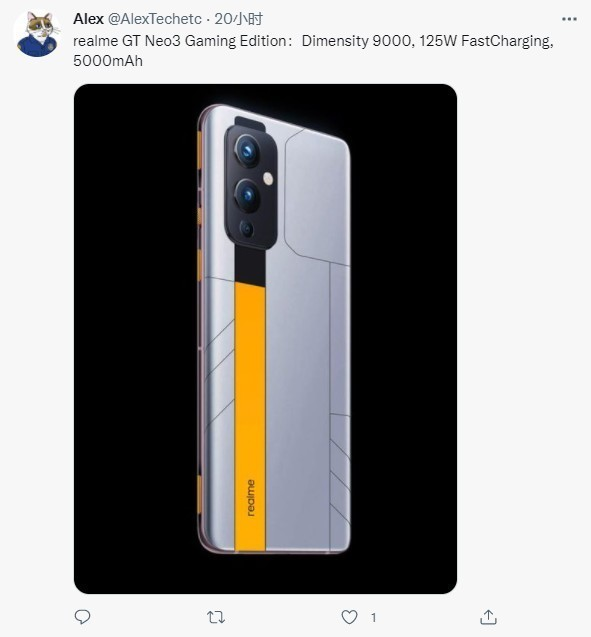
Task: Open Alex's cat profile picture
Action: 37,34
